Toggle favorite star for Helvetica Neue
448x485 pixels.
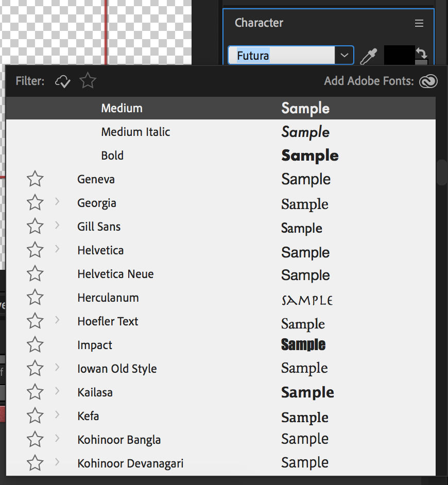(35, 274)
